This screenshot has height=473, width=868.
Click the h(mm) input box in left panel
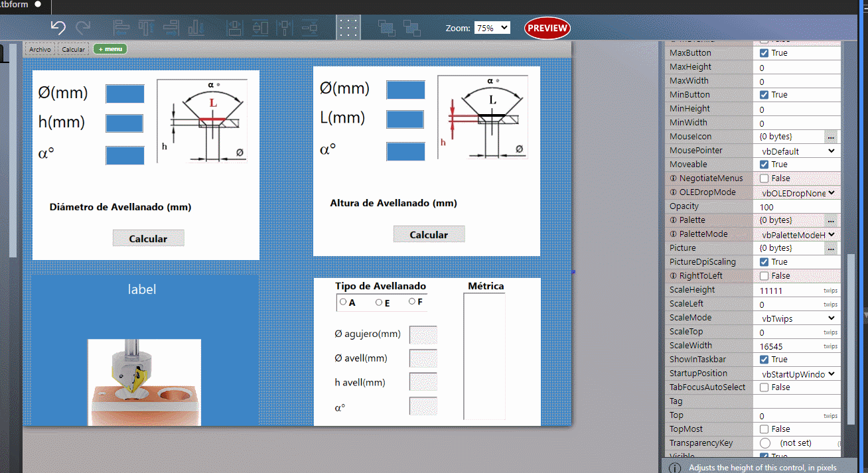click(124, 123)
